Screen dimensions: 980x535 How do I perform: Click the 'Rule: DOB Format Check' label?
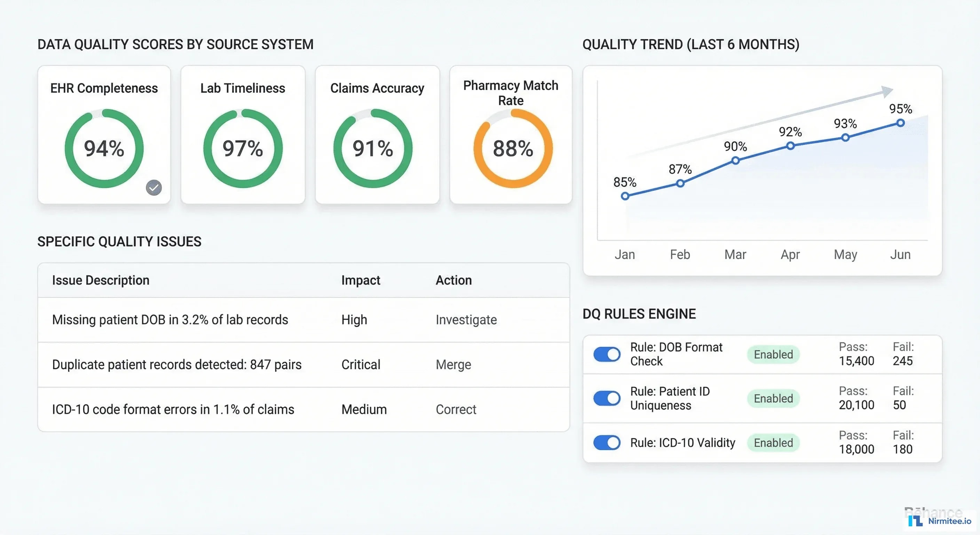pyautogui.click(x=676, y=354)
